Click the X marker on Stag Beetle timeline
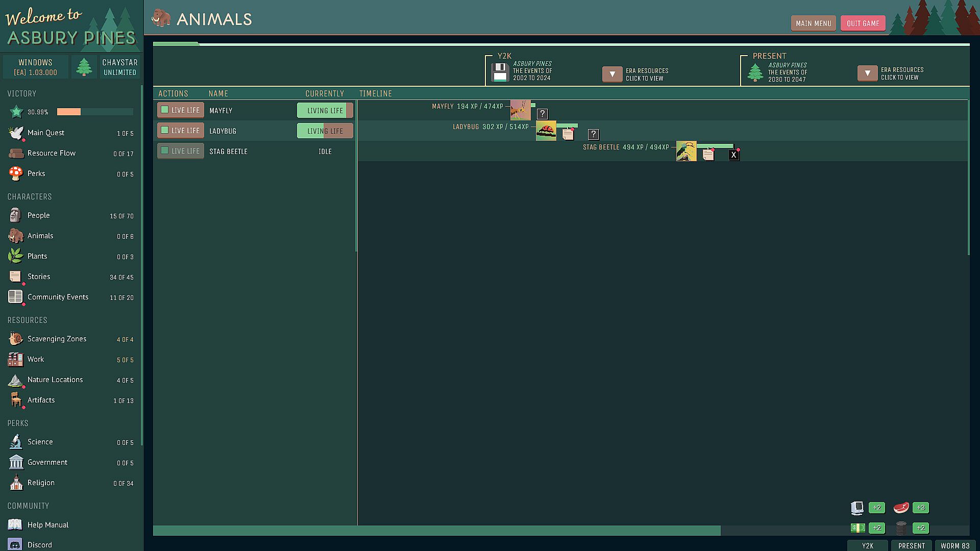This screenshot has width=980, height=551. coord(733,155)
